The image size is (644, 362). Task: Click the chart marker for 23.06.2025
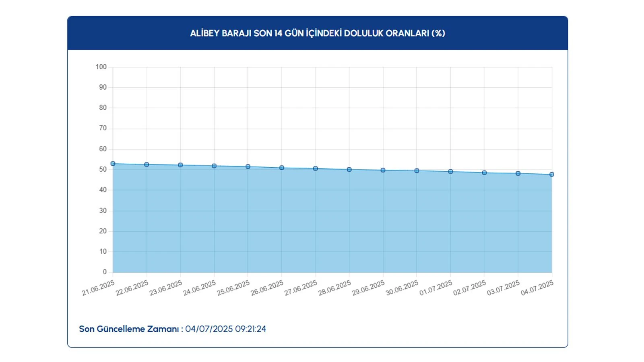click(180, 165)
